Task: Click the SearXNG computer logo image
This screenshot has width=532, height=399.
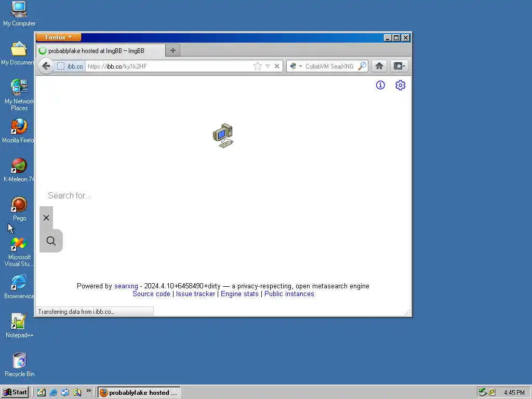Action: click(x=223, y=136)
